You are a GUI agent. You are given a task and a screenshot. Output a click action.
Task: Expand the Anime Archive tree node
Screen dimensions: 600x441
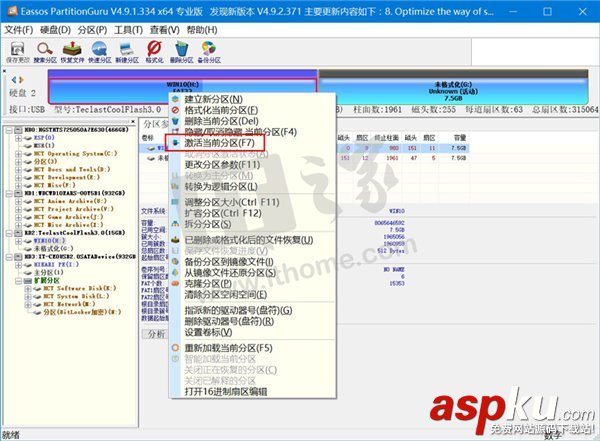click(x=18, y=201)
